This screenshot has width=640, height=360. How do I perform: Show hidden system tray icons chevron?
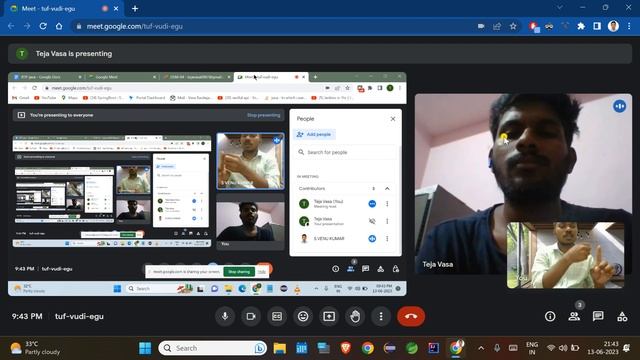(x=481, y=348)
